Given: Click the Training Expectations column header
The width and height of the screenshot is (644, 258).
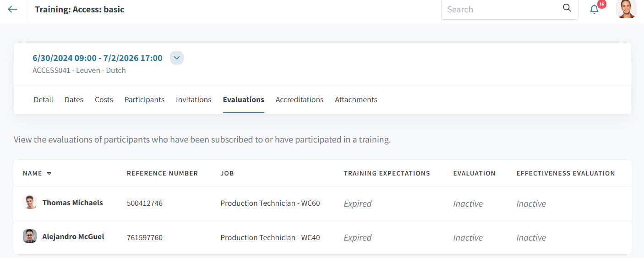Looking at the screenshot, I should (387, 173).
